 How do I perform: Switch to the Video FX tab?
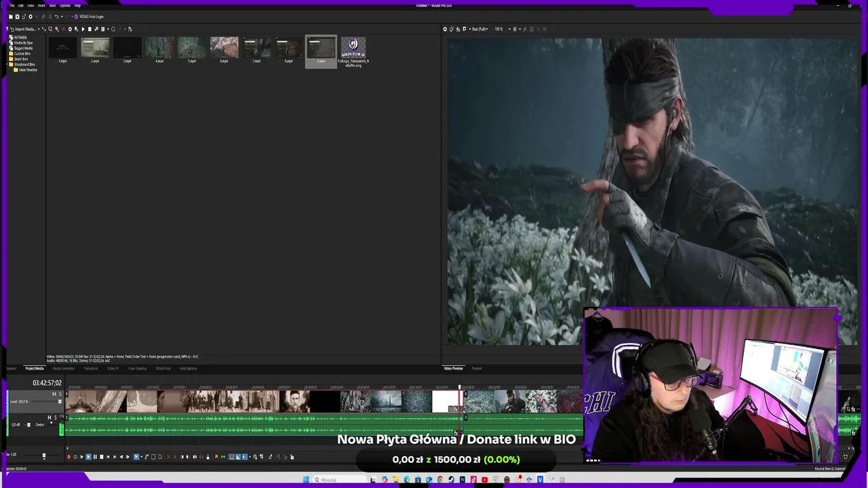113,369
